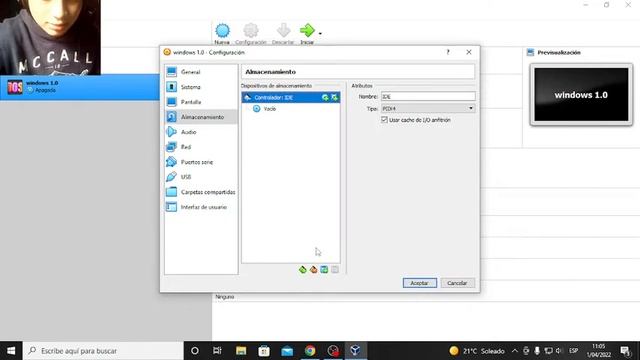Click the help question mark button
This screenshot has width=640, height=360.
(448, 52)
